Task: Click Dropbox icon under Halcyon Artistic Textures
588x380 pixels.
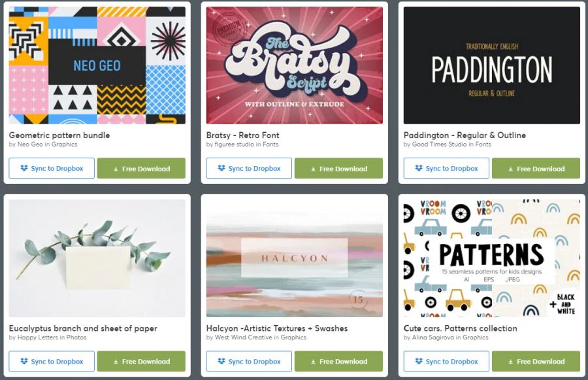Action: [221, 361]
